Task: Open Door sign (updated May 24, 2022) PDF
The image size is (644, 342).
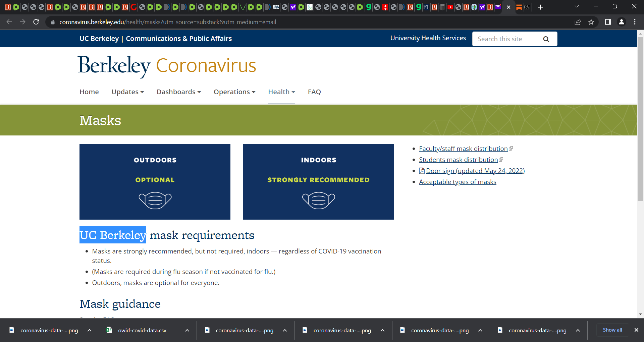Action: (475, 171)
